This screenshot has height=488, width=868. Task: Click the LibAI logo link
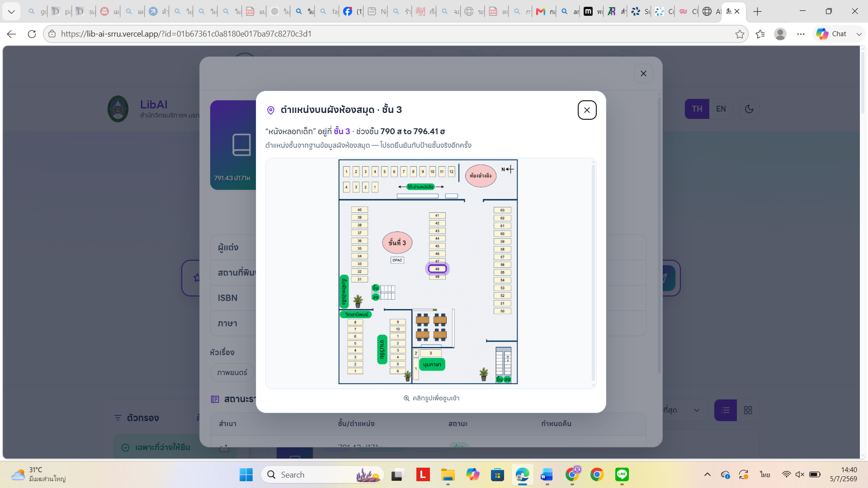(x=154, y=104)
